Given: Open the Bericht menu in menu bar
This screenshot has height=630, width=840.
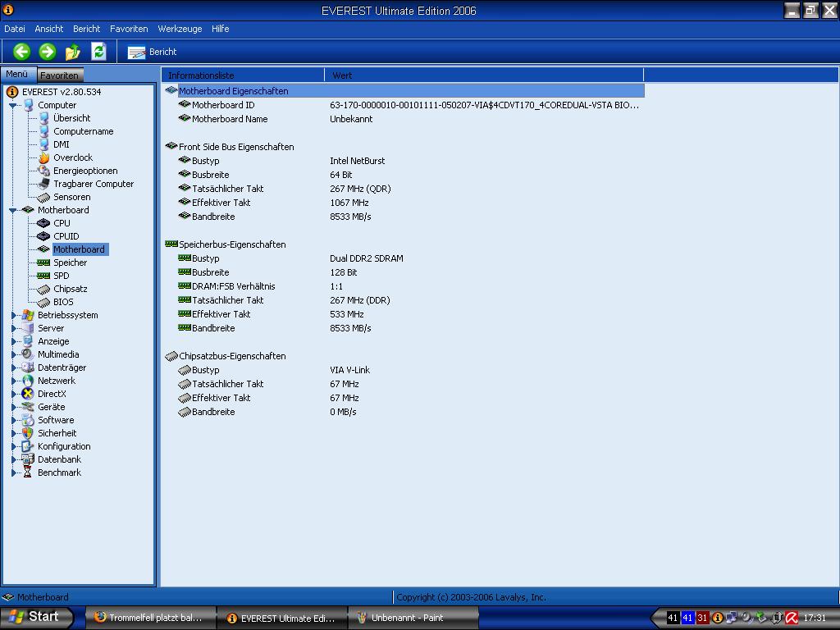Looking at the screenshot, I should [86, 29].
